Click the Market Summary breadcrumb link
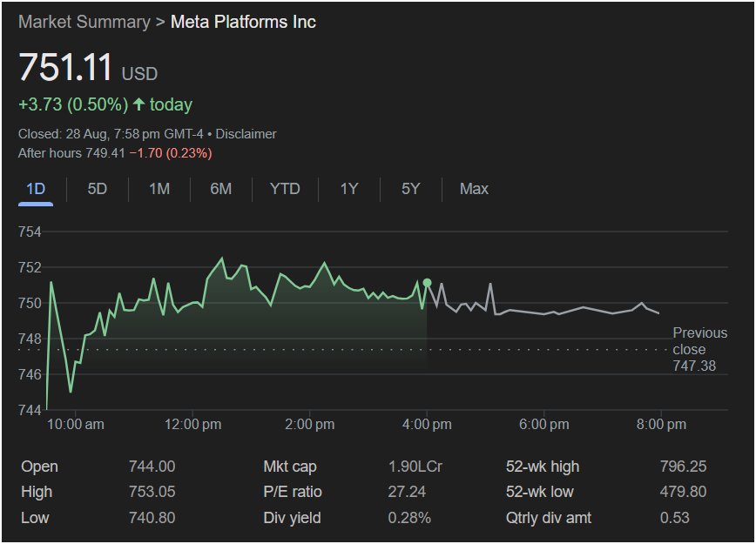This screenshot has height=544, width=756. click(84, 23)
